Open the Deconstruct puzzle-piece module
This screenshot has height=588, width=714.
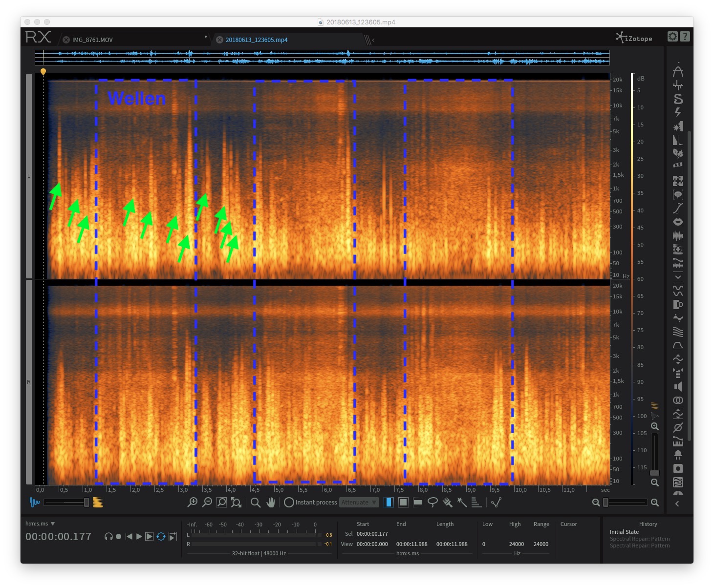pyautogui.click(x=678, y=181)
